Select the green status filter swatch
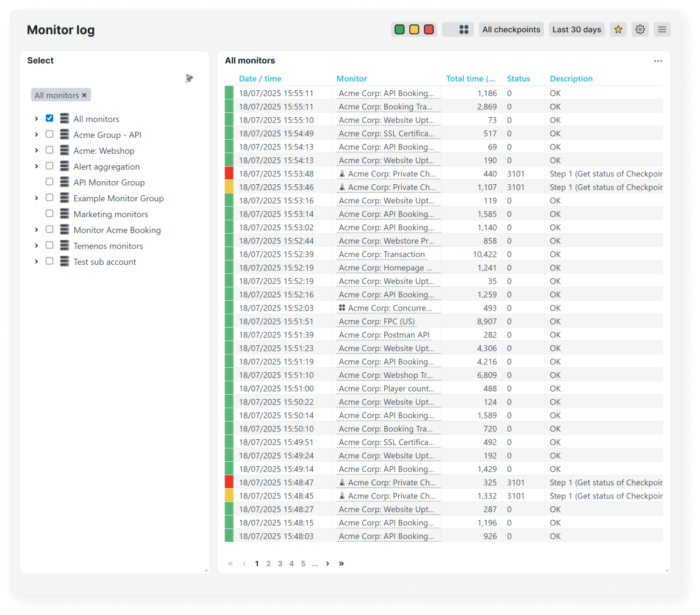The width and height of the screenshot is (700, 615). pyautogui.click(x=399, y=29)
